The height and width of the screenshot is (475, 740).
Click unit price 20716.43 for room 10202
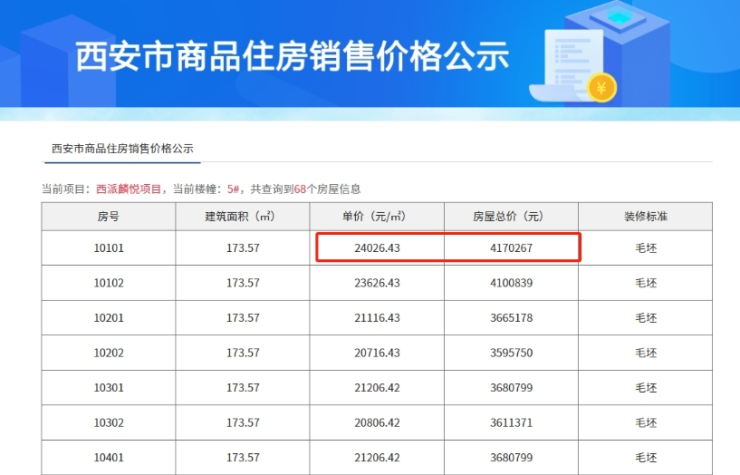click(x=378, y=353)
